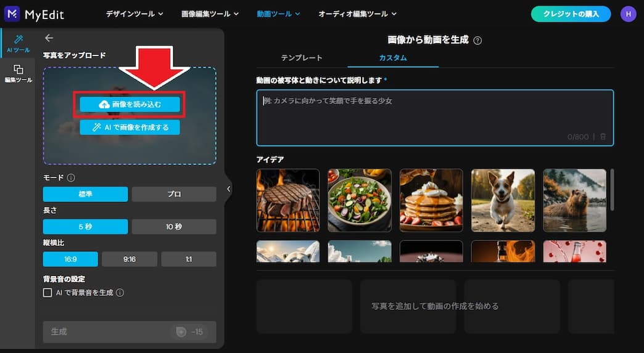644x353 pixels.
Task: Choose the 9:16 aspect ratio
Action: [130, 259]
